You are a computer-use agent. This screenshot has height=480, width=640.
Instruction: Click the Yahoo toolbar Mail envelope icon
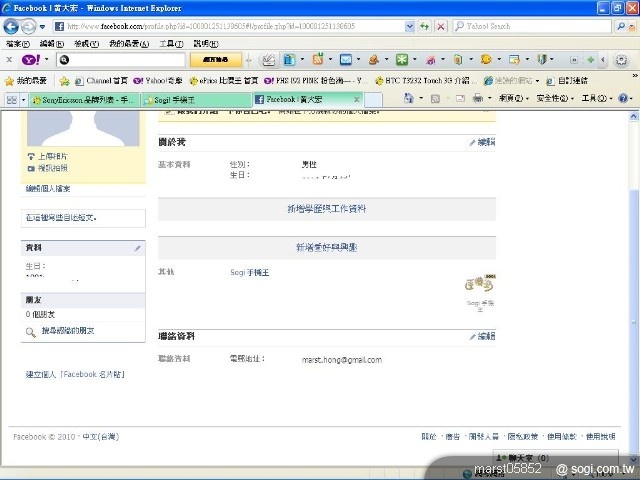point(346,60)
